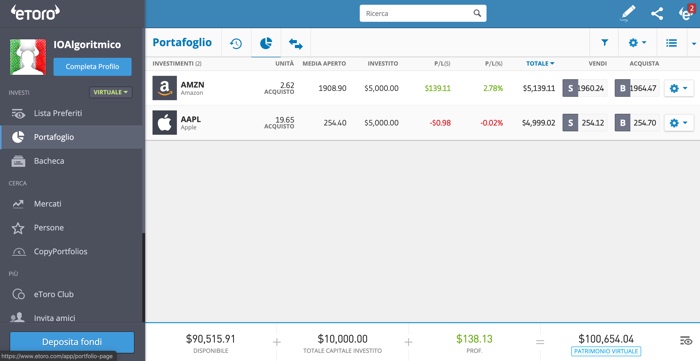Sort by INVESTITO column header
700x361 pixels.
click(383, 64)
